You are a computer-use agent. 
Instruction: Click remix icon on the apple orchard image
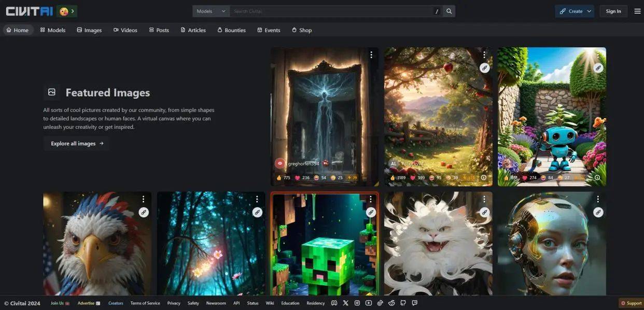click(x=484, y=68)
